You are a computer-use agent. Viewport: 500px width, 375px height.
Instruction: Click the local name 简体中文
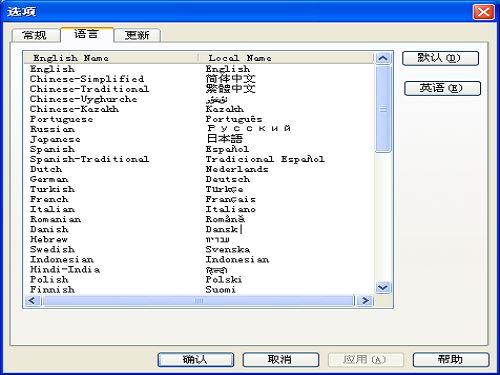(x=231, y=79)
